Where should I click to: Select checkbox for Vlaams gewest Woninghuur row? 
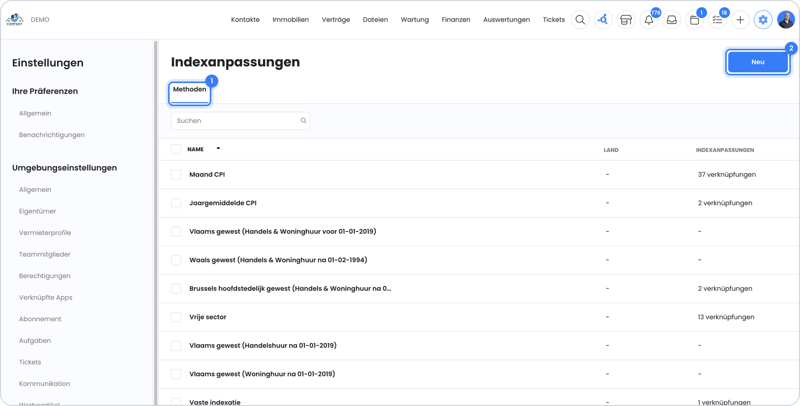176,374
